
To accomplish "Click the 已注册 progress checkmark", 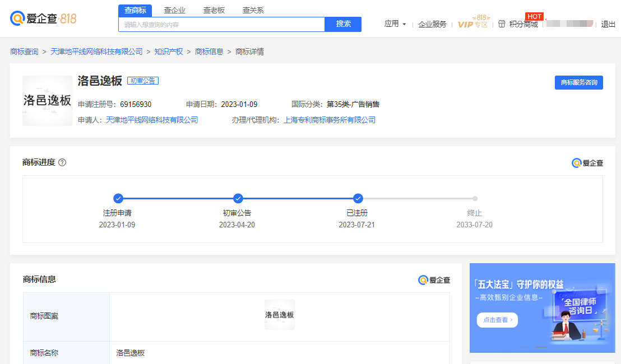I will (358, 198).
